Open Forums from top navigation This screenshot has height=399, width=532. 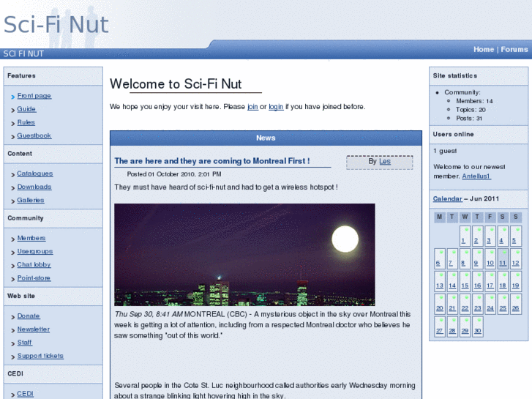click(514, 50)
